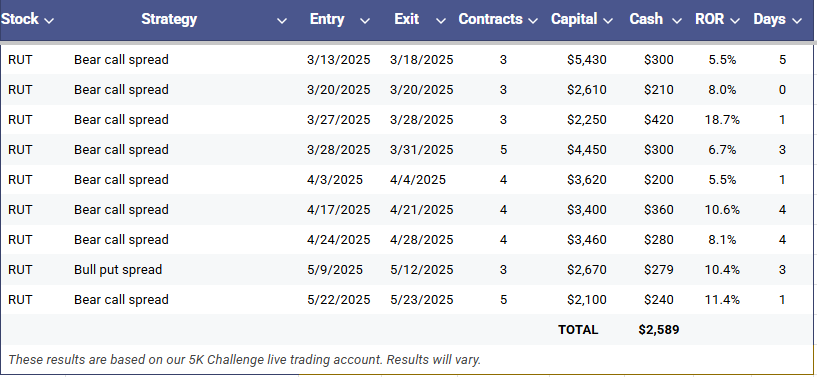Click the Capital column chevron icon
The height and width of the screenshot is (377, 817).
pos(608,21)
